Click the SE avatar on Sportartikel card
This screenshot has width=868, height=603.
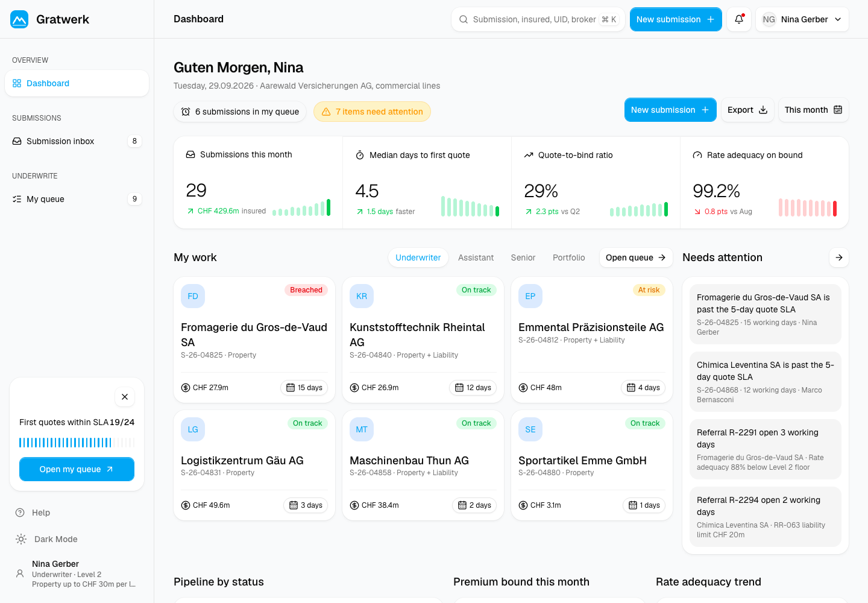[x=530, y=429]
